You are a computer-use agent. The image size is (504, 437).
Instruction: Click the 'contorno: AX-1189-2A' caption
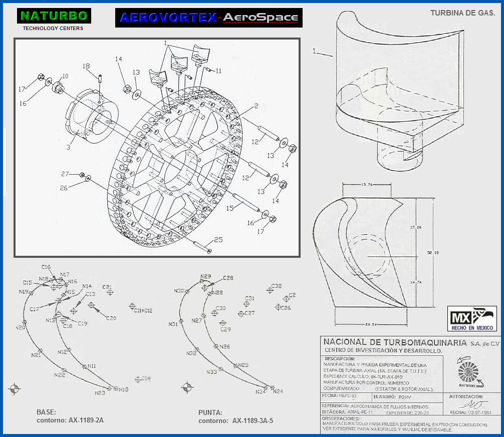pos(70,420)
